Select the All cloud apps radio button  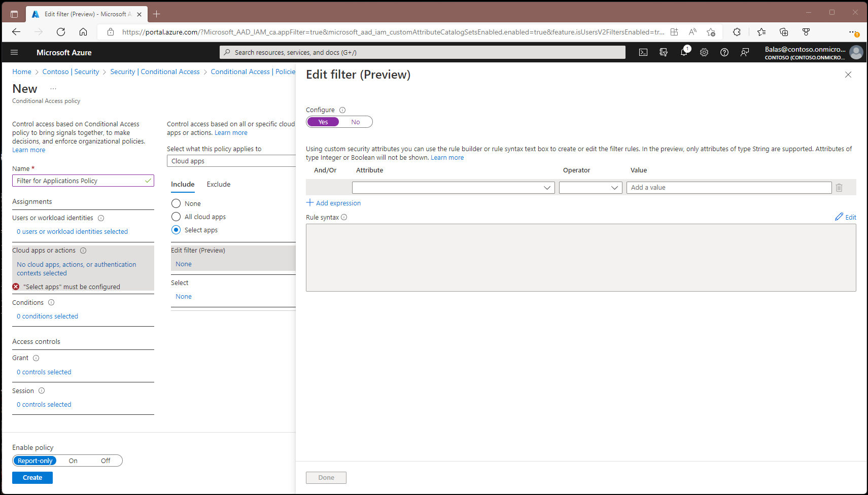pos(176,217)
